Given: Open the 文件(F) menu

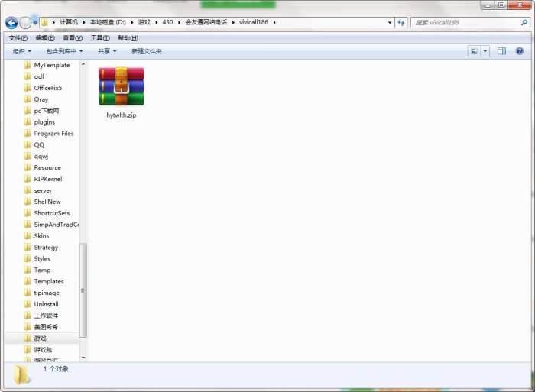Looking at the screenshot, I should 18,38.
